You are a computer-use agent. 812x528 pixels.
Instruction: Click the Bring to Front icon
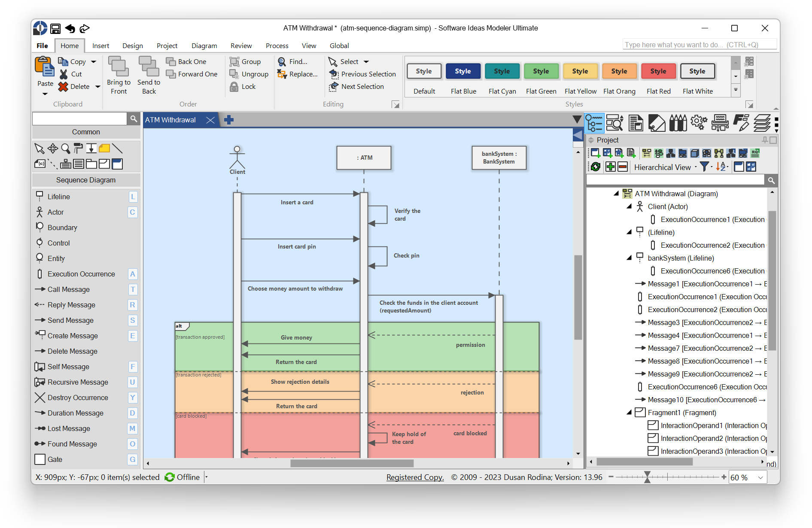(x=118, y=67)
